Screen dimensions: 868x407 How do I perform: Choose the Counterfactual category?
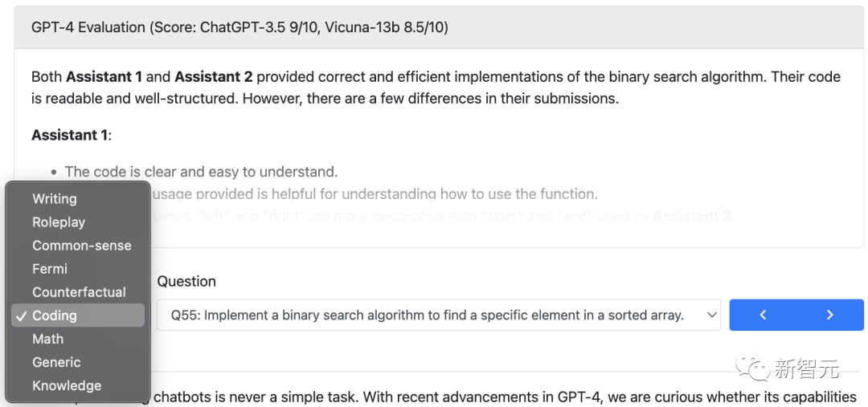(x=79, y=292)
